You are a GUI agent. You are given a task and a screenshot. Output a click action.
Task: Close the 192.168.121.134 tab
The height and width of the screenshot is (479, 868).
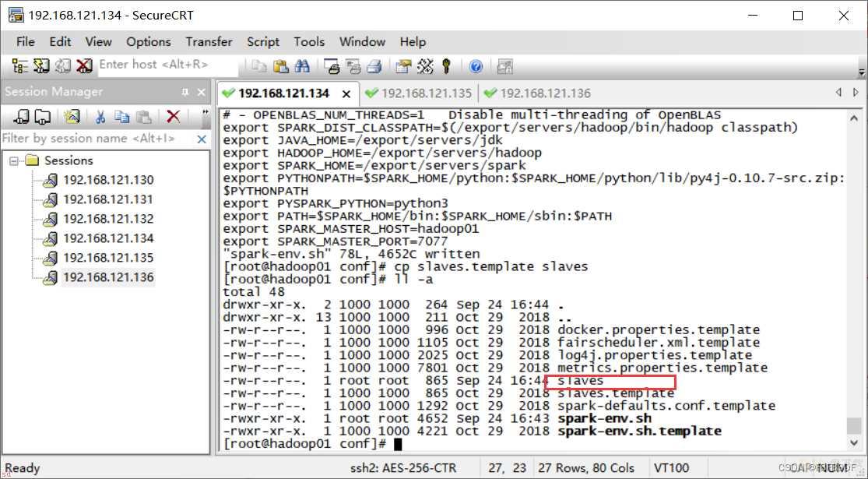point(346,94)
